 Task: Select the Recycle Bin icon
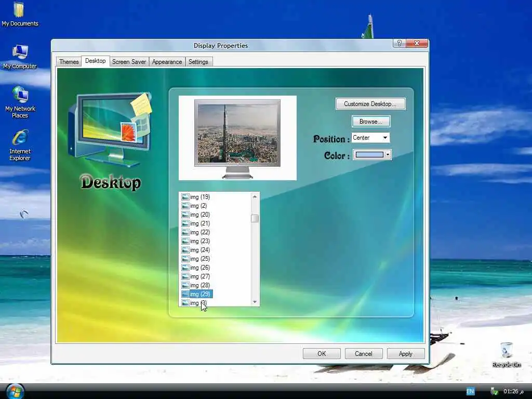pos(506,354)
